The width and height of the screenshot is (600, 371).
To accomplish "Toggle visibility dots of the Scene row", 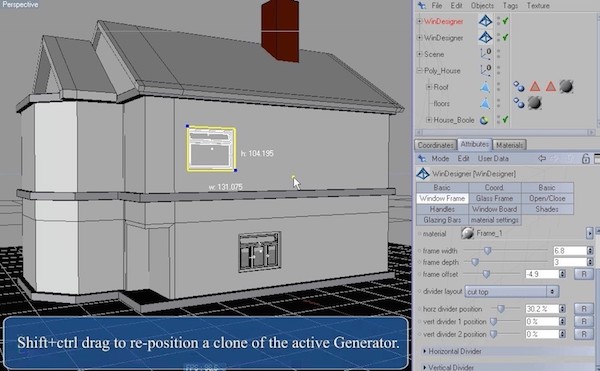I will tap(498, 54).
